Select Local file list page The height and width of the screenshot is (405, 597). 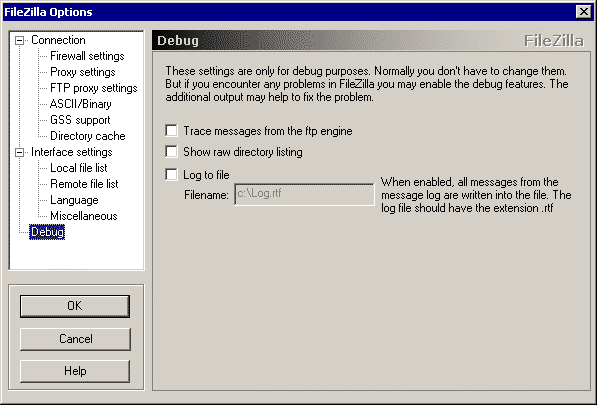tap(79, 168)
